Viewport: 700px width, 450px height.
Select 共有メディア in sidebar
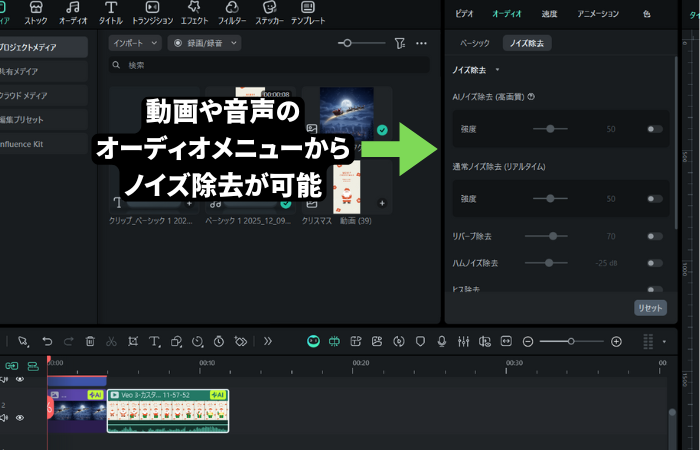(44, 71)
